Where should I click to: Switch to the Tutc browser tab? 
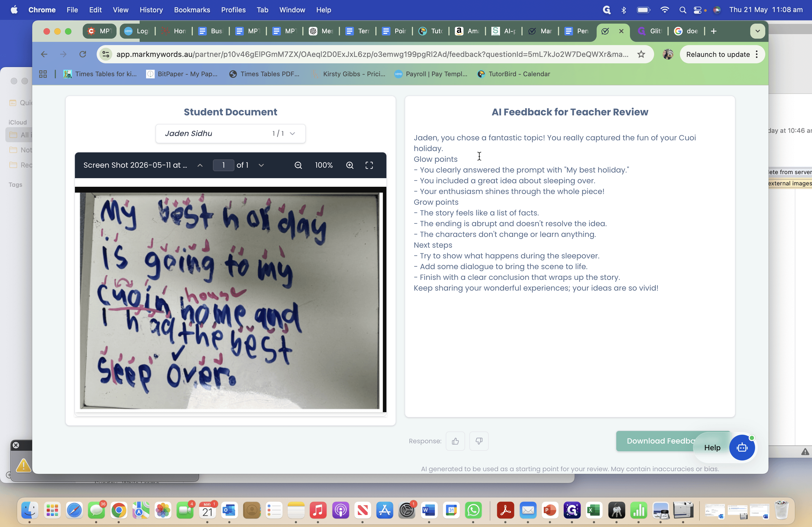(x=431, y=31)
